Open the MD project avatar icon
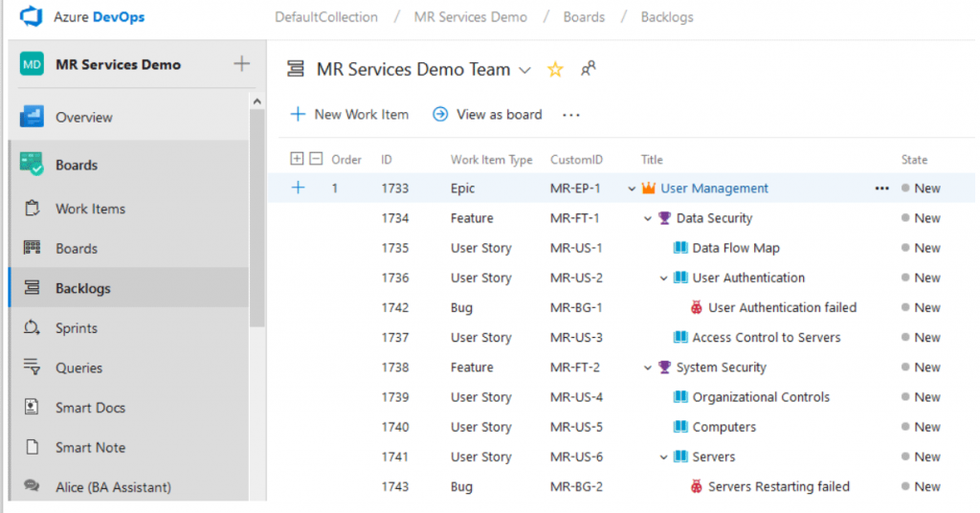980x513 pixels. [x=32, y=64]
